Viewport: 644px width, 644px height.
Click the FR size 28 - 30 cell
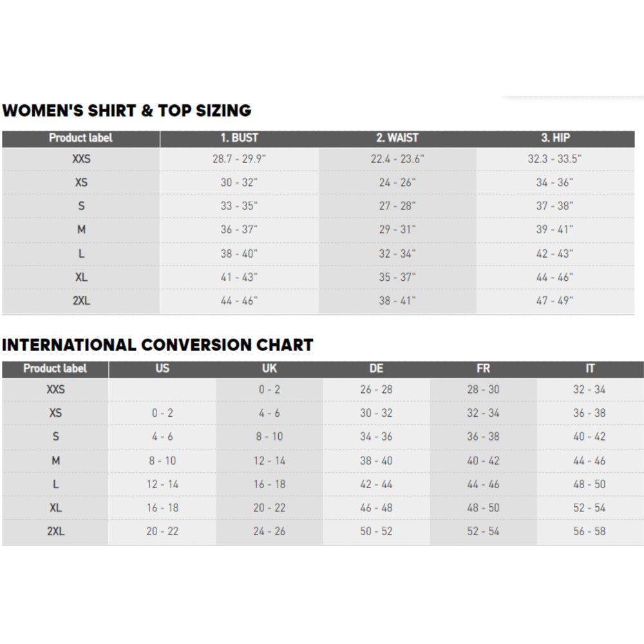(x=483, y=390)
